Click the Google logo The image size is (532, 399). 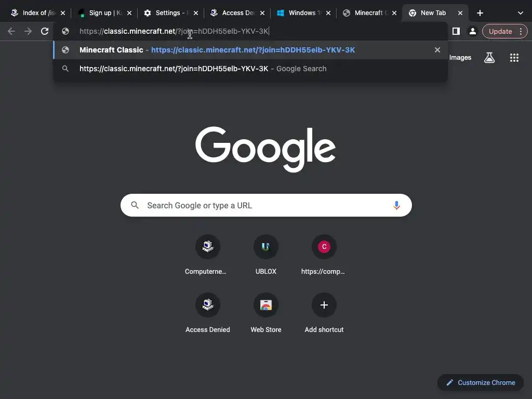click(x=265, y=149)
